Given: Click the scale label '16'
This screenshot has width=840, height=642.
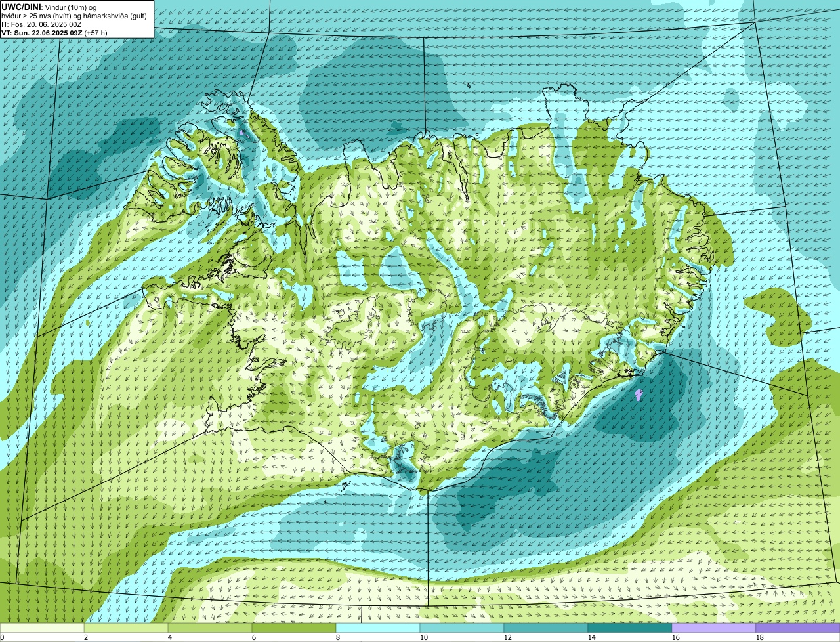Looking at the screenshot, I should coord(676,637).
